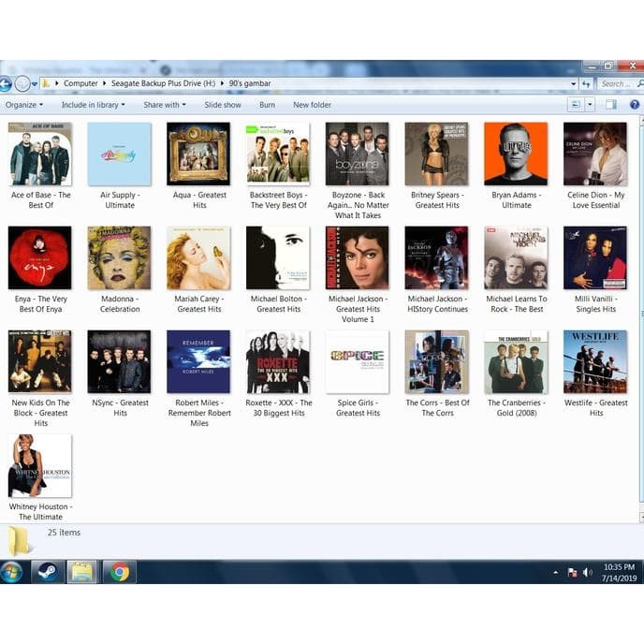Open the Action Center flag icon
This screenshot has height=644, width=644.
point(572,573)
